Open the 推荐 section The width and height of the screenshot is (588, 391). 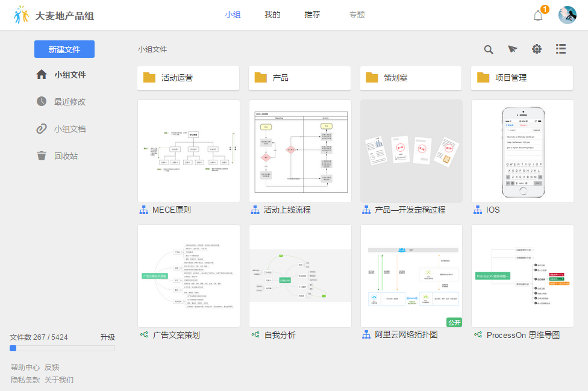coord(313,15)
